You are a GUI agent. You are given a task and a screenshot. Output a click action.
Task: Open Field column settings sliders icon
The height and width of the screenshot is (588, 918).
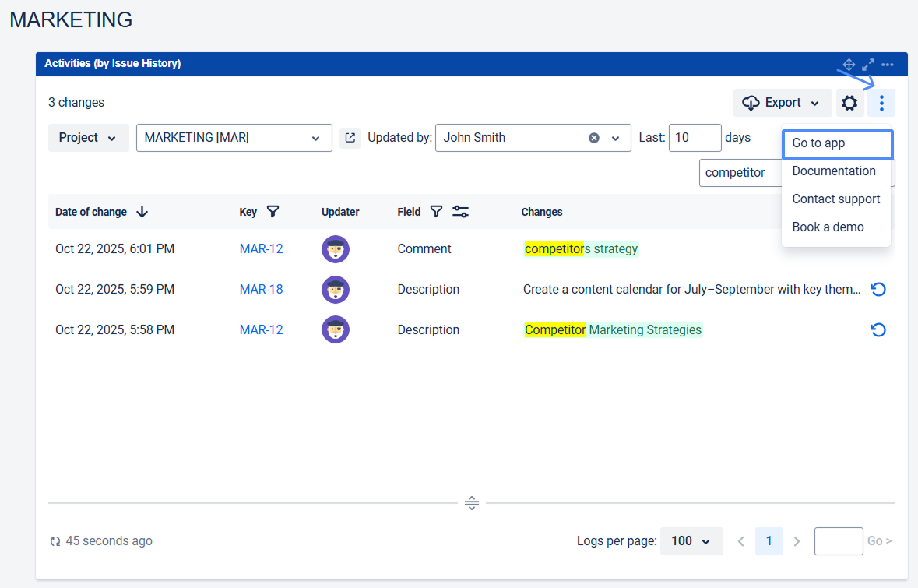(x=460, y=212)
